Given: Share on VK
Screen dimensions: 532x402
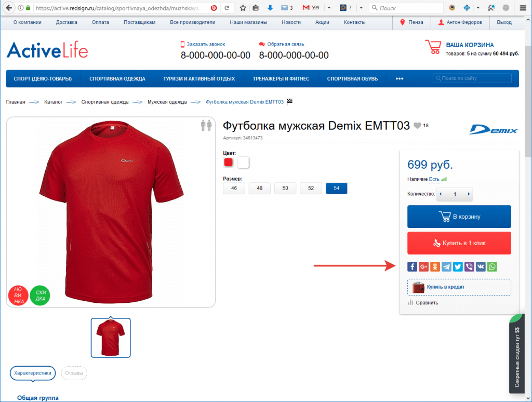Looking at the screenshot, I should click(481, 266).
